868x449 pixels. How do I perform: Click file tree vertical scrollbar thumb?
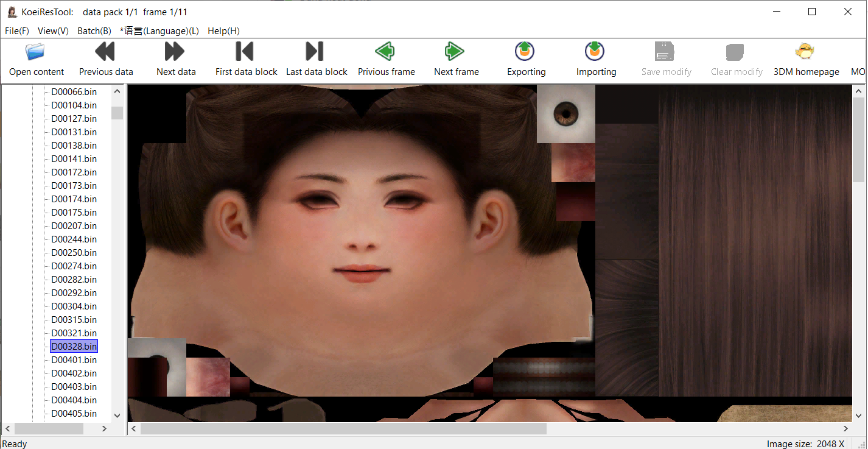tap(117, 113)
